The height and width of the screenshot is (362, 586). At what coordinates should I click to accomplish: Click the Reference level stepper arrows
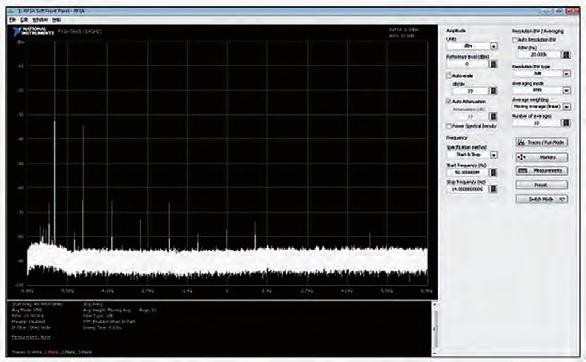coord(493,64)
